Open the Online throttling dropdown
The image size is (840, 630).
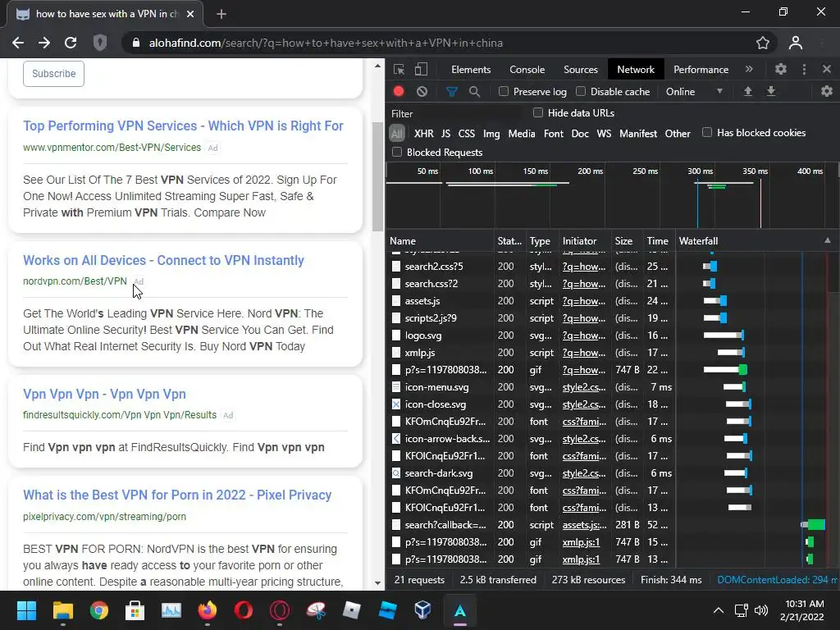pyautogui.click(x=694, y=92)
